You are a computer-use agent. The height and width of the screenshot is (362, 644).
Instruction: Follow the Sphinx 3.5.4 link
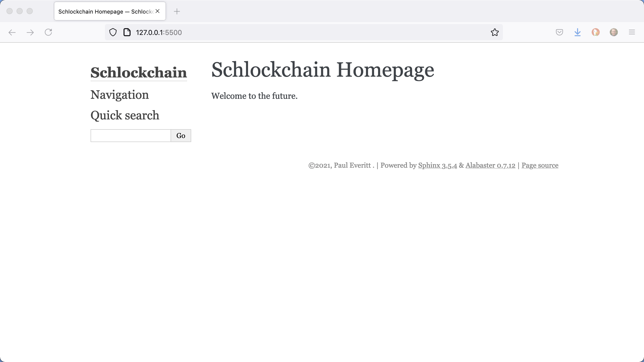437,165
